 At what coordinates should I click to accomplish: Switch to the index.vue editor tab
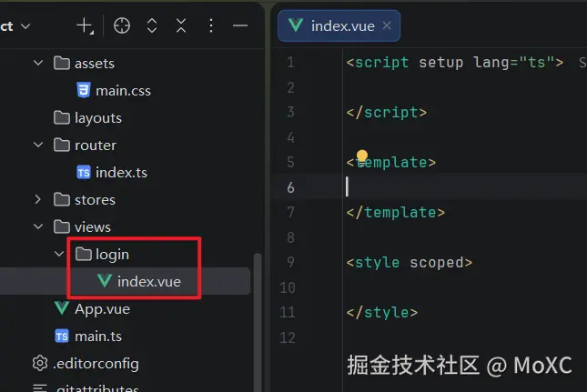pyautogui.click(x=339, y=25)
